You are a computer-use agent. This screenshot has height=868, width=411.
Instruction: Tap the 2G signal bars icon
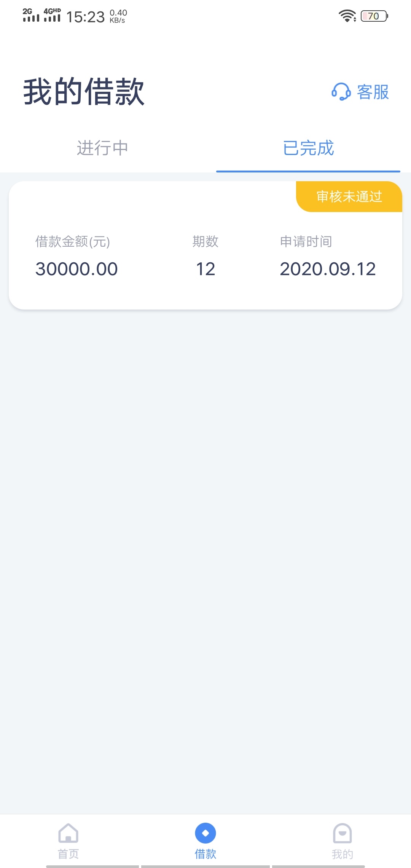(x=31, y=15)
